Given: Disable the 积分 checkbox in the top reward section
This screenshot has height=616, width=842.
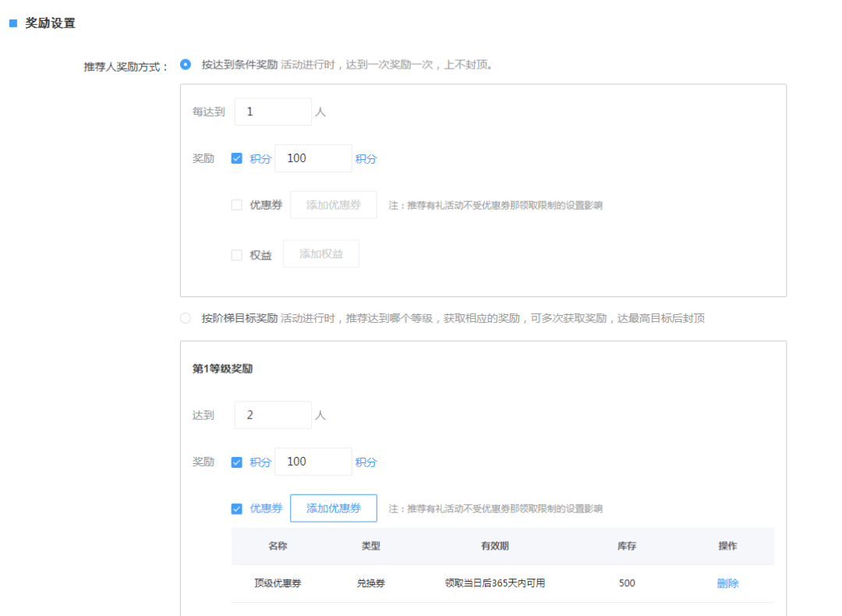Looking at the screenshot, I should 237,158.
